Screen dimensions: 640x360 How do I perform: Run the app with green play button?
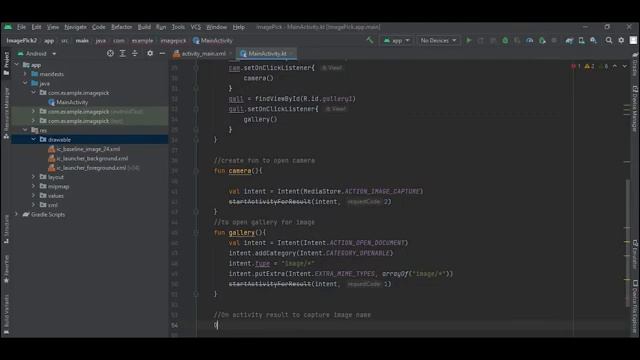469,40
